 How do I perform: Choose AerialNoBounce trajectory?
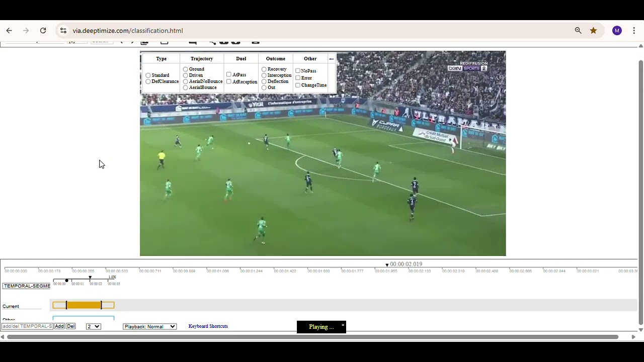pyautogui.click(x=185, y=81)
